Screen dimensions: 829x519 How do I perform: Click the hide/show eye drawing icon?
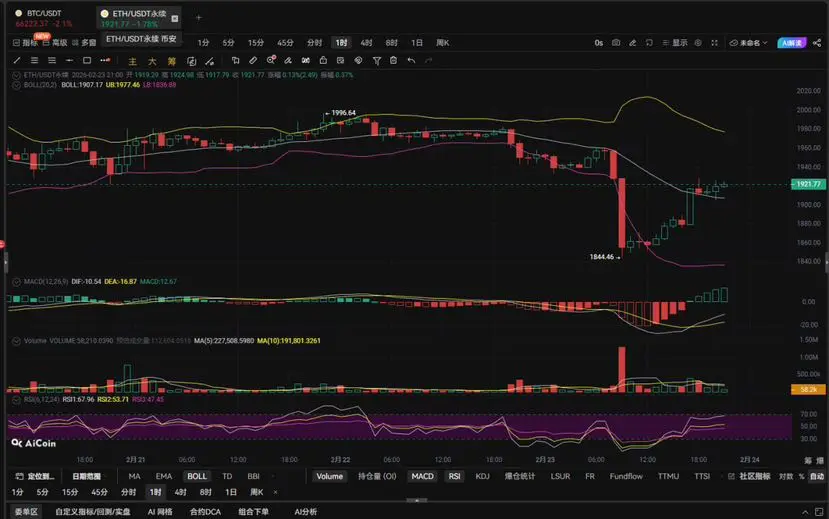click(x=358, y=61)
